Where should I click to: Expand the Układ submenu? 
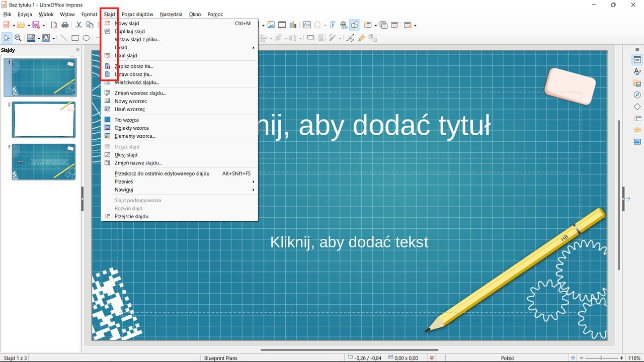pyautogui.click(x=121, y=47)
